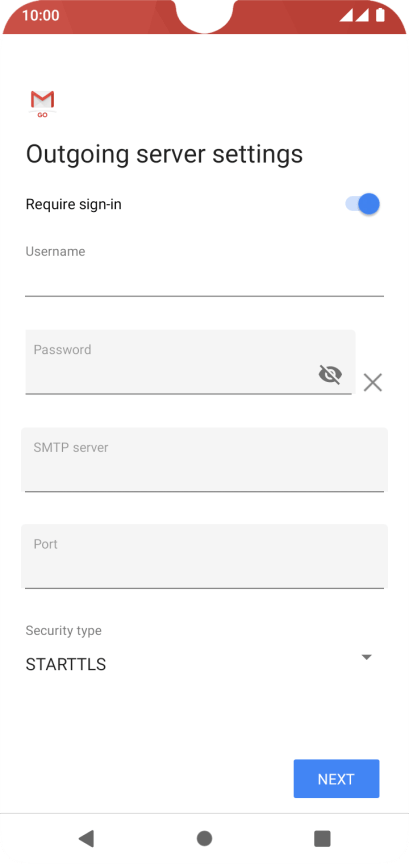409x864 pixels.
Task: Tap the battery icon in the status bar
Action: click(x=380, y=15)
